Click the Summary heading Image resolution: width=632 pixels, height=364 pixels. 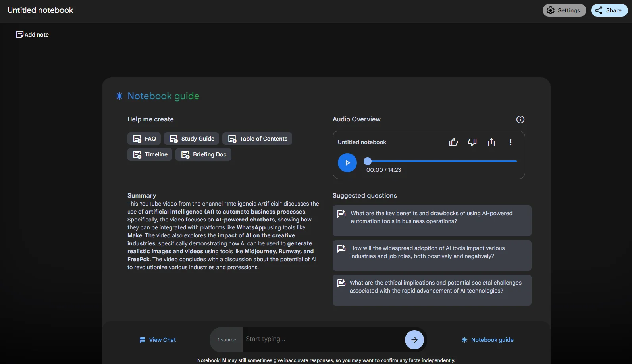(142, 195)
